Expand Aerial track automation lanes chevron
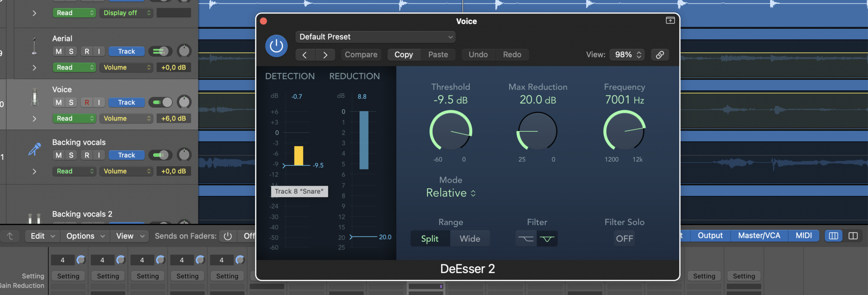This screenshot has height=295, width=868. [x=34, y=67]
